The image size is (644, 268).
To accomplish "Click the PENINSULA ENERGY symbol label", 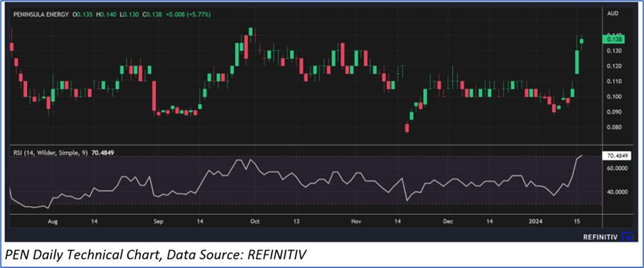I will coord(39,14).
